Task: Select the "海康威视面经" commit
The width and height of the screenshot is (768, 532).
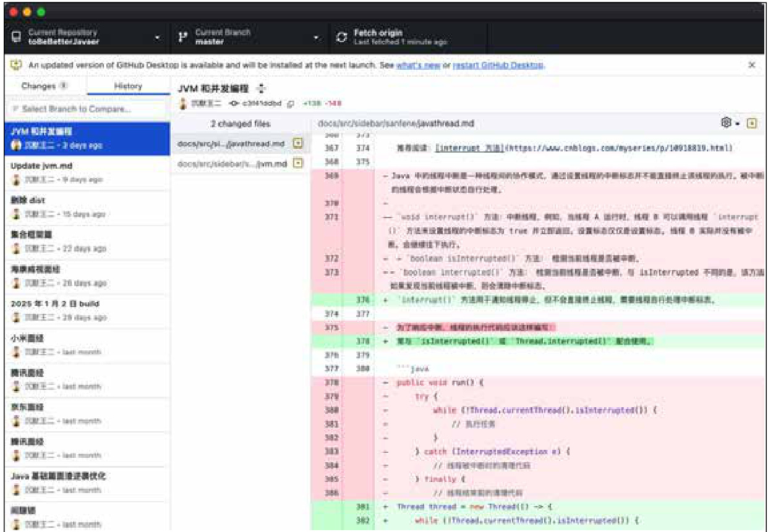Action: click(87, 277)
